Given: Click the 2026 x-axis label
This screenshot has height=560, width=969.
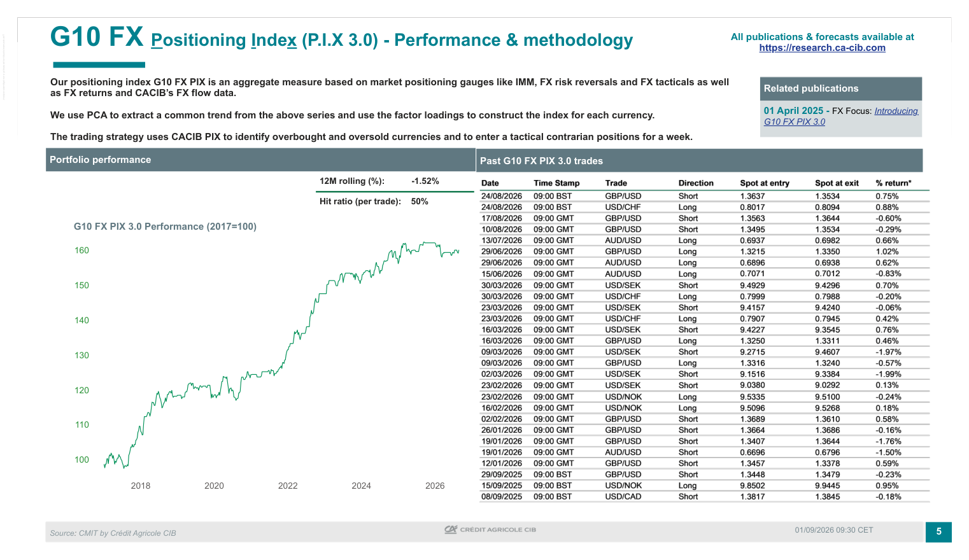Looking at the screenshot, I should click(435, 486).
